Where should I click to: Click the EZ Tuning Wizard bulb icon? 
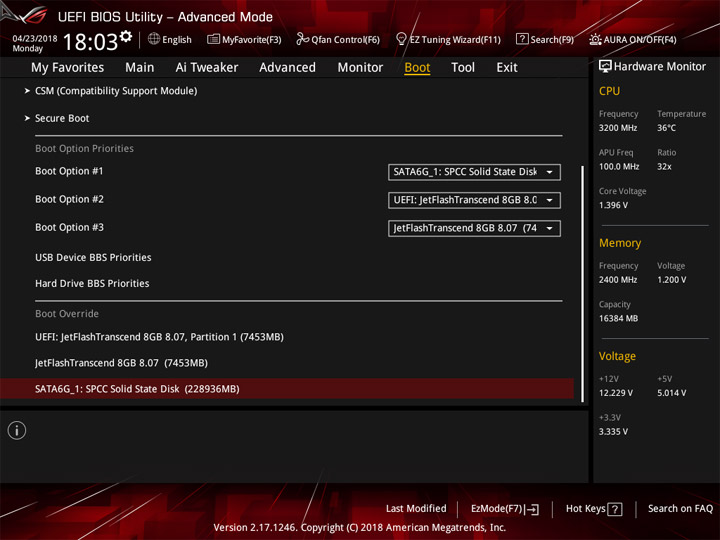(x=401, y=39)
